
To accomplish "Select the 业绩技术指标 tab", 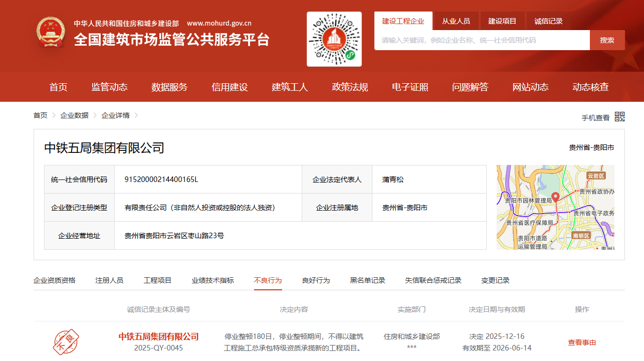I will click(x=213, y=281).
